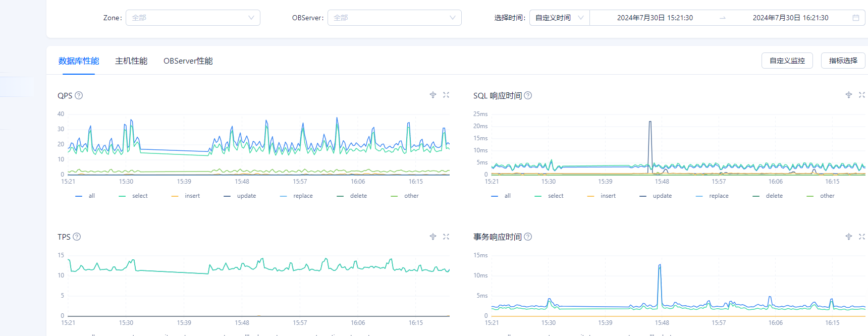The height and width of the screenshot is (336, 868).
Task: Expand the QPS chart to fullscreen
Action: tap(446, 95)
